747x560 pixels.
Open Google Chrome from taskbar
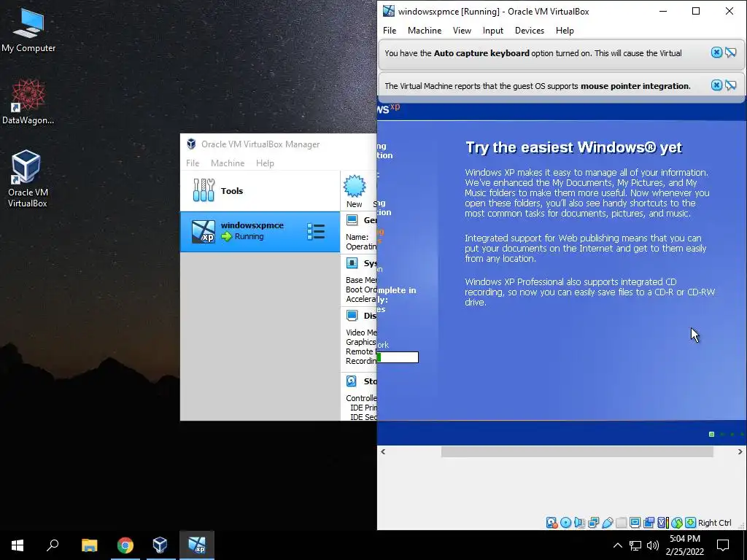coord(125,545)
